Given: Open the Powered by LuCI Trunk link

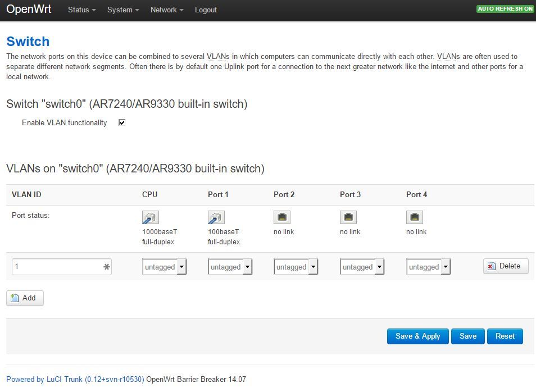Looking at the screenshot, I should coord(75,379).
